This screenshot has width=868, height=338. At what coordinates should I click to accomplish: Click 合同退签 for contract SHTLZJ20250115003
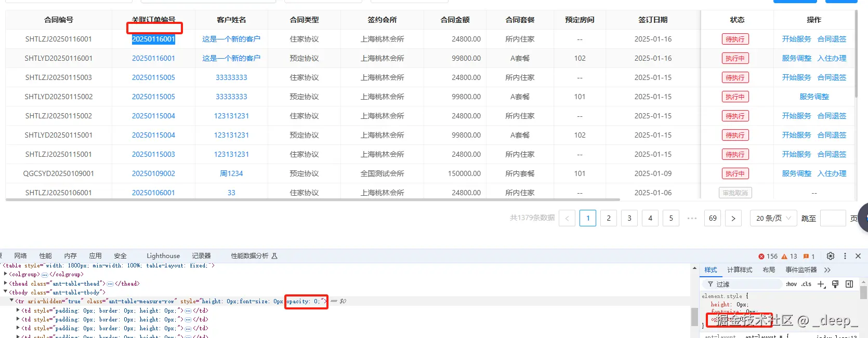coord(832,77)
